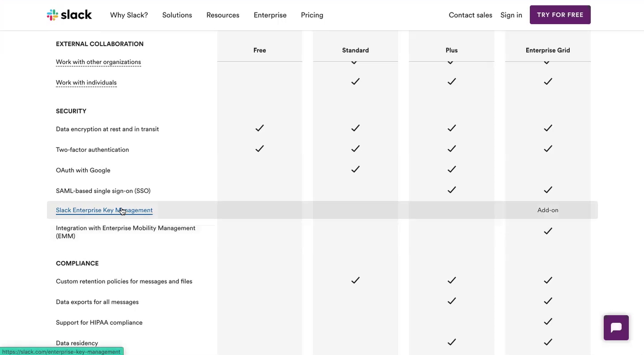Open the Solutions navigation menu
644x355 pixels.
[x=177, y=15]
